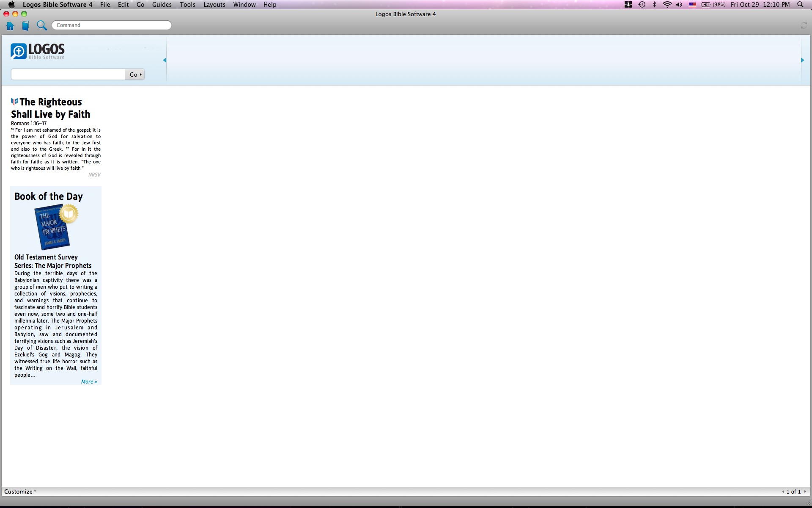Click the Romans 1:16–17 reference
812x508 pixels.
[29, 124]
